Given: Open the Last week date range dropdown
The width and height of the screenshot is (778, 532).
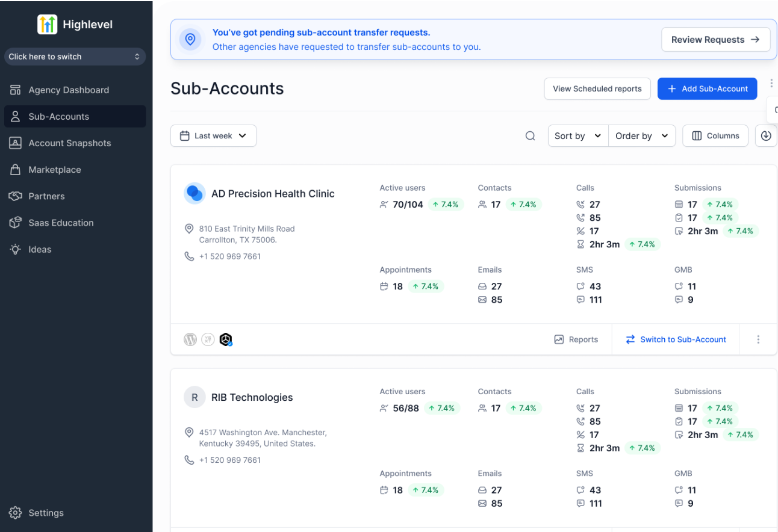Looking at the screenshot, I should tap(214, 136).
